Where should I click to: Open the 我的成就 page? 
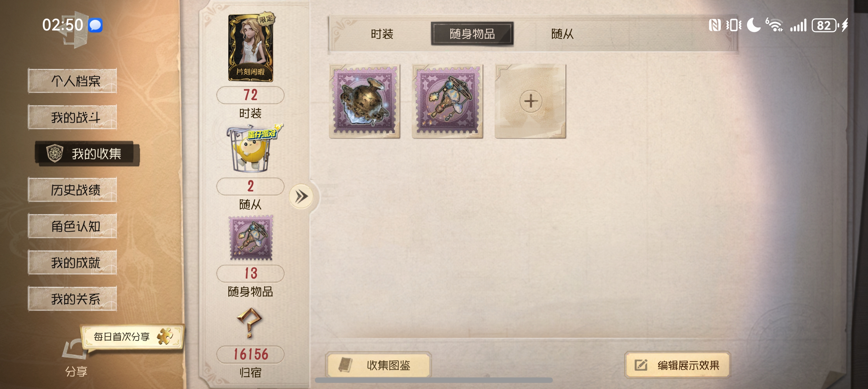[73, 262]
